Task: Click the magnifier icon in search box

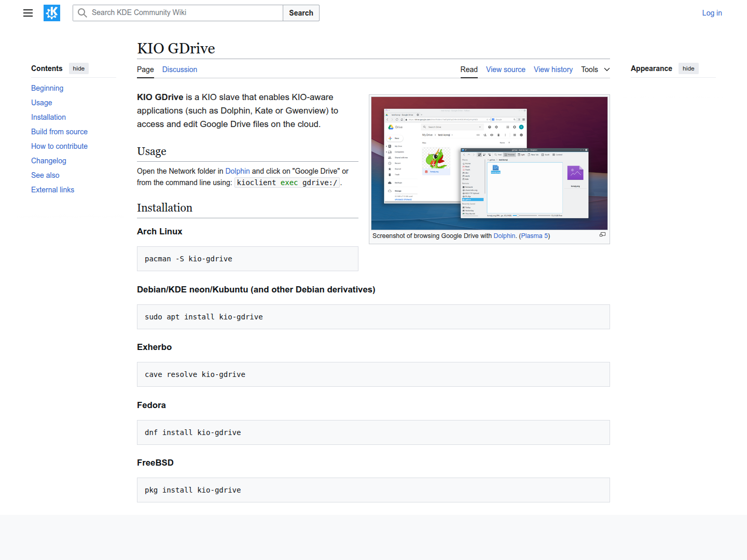Action: click(x=82, y=13)
